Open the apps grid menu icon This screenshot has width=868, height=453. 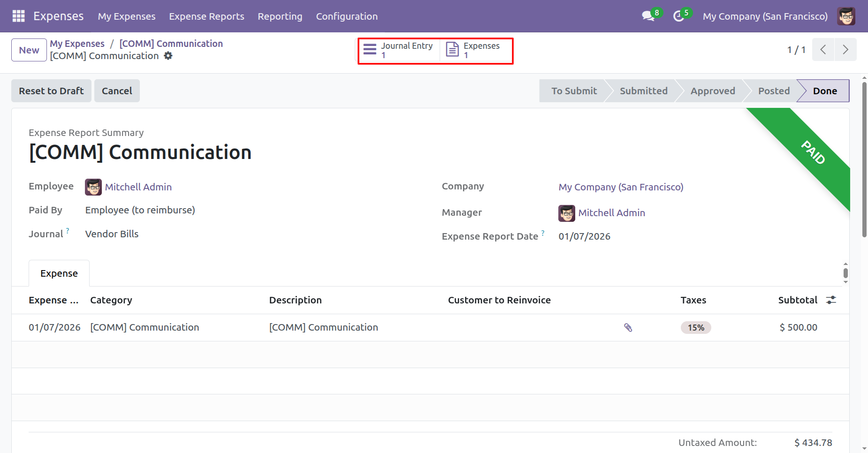pos(18,16)
